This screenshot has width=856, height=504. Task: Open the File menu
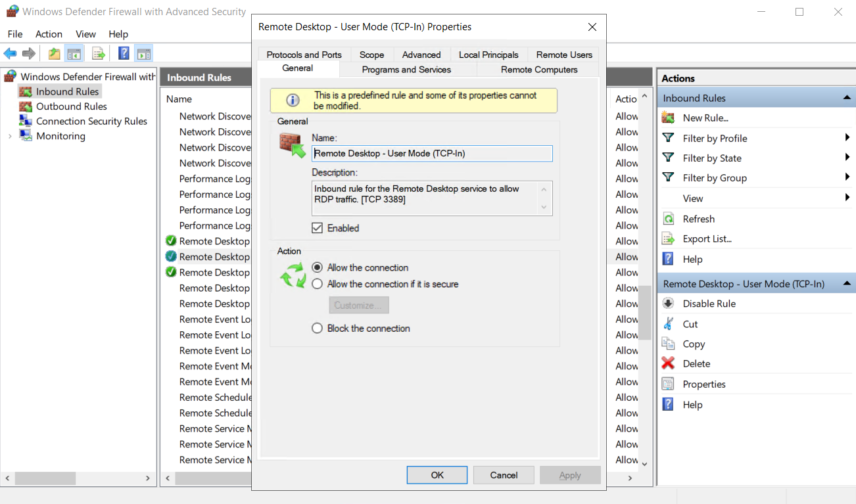coord(15,34)
